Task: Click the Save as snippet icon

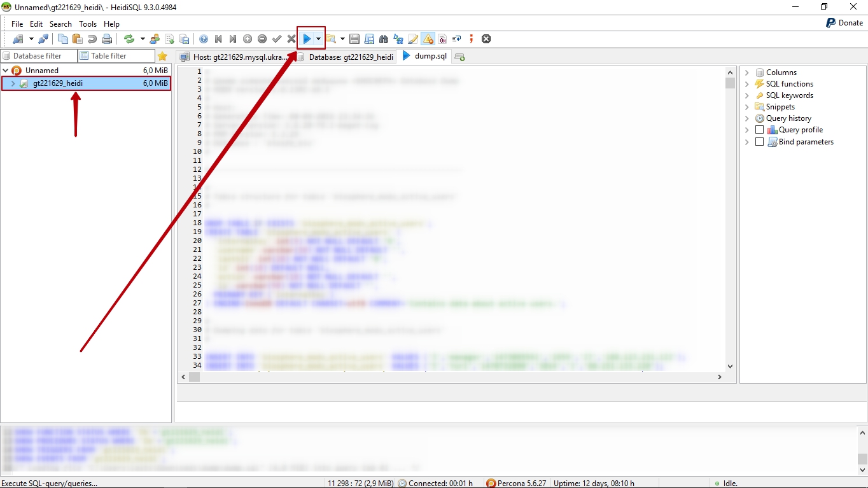Action: [x=369, y=39]
